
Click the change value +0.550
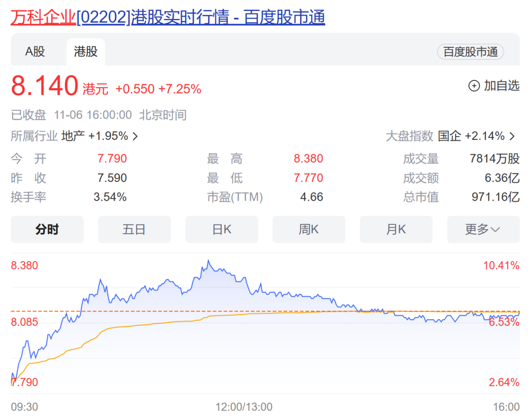coord(135,89)
